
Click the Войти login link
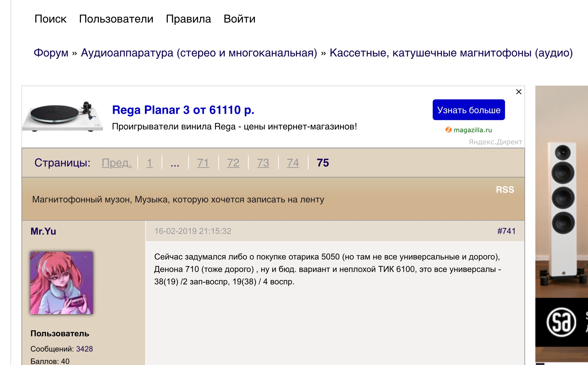click(239, 19)
